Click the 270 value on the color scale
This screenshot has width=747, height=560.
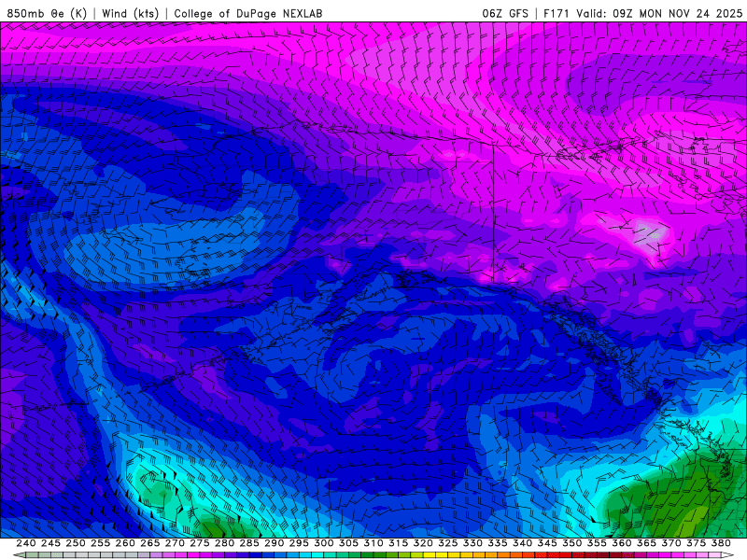point(175,543)
